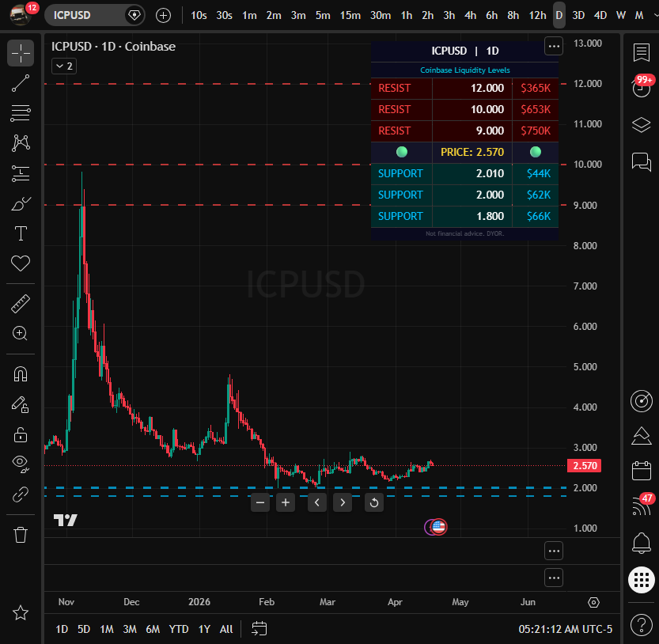Click the 1Y range button
Screen dimensions: 659x644
point(203,629)
